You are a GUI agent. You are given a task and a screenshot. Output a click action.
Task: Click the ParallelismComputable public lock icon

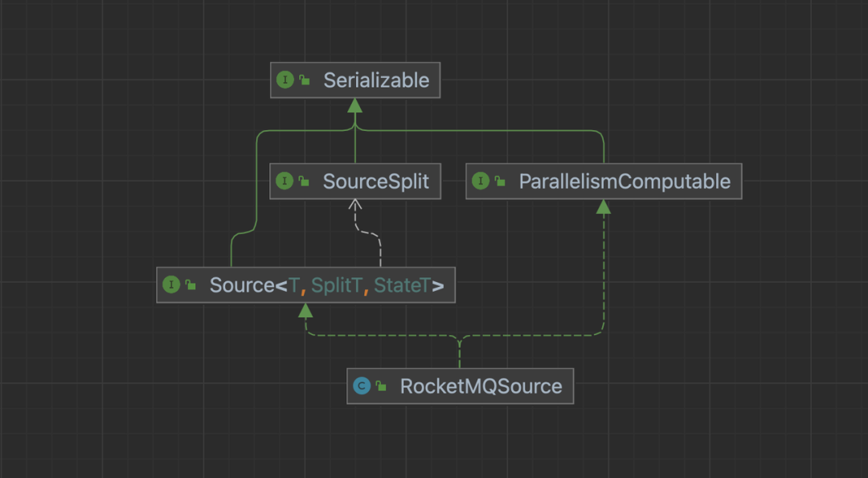tap(500, 182)
